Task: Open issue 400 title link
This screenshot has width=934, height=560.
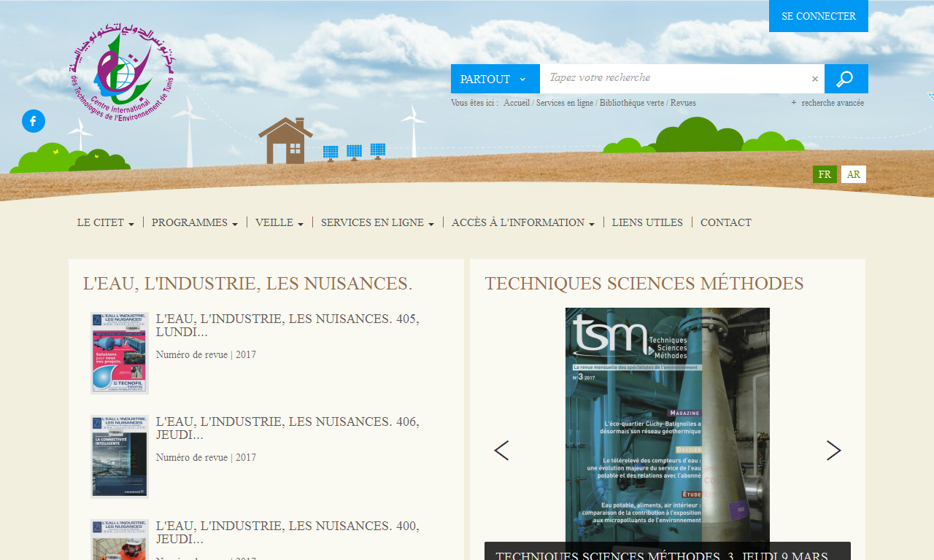Action: [x=287, y=532]
